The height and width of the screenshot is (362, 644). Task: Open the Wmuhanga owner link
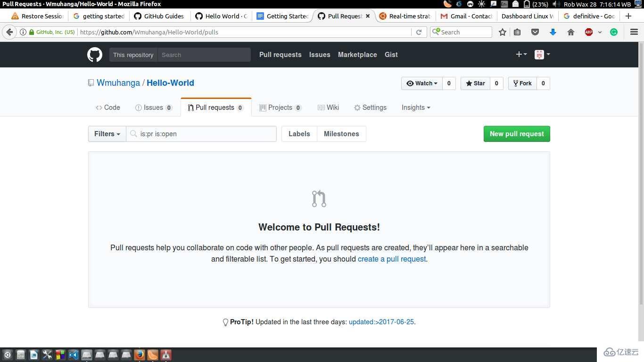tap(118, 83)
